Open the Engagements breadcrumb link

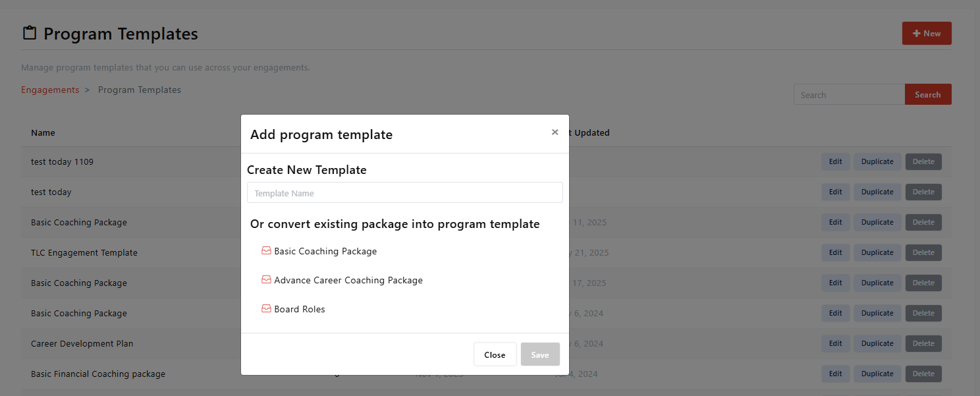(50, 90)
